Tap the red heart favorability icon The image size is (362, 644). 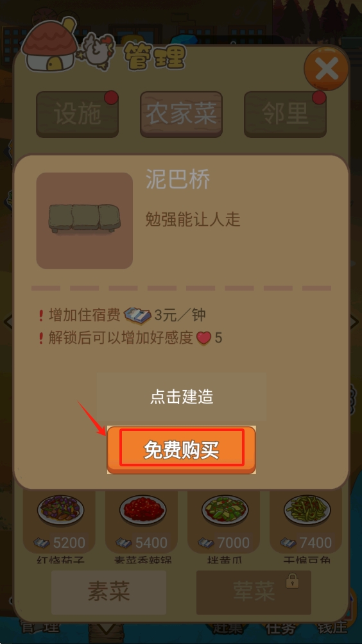point(204,339)
